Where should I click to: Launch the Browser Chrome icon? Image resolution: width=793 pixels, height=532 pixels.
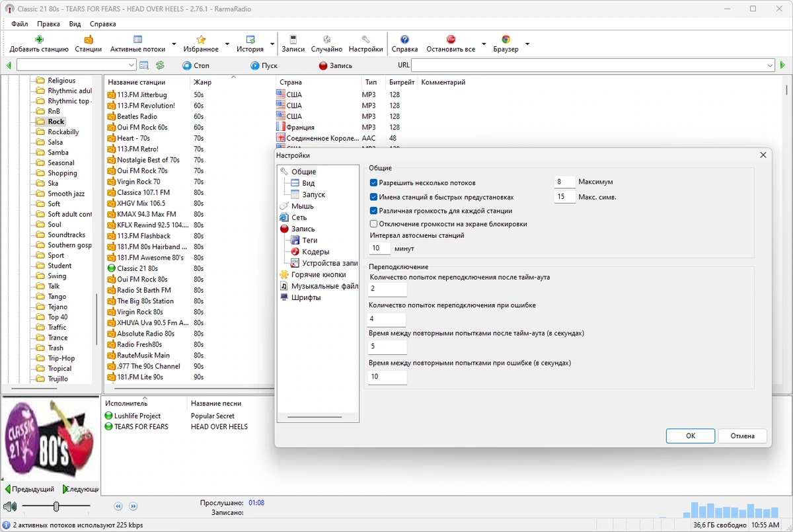pos(506,40)
